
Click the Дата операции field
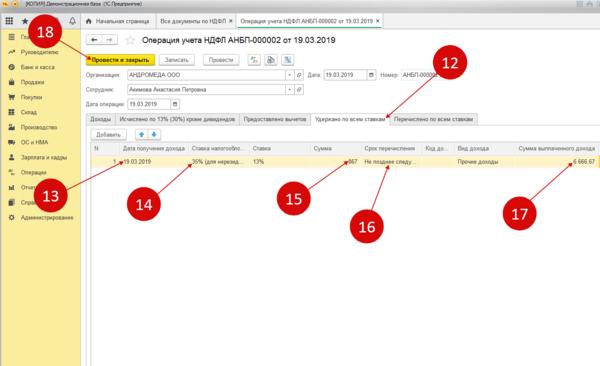tap(149, 104)
